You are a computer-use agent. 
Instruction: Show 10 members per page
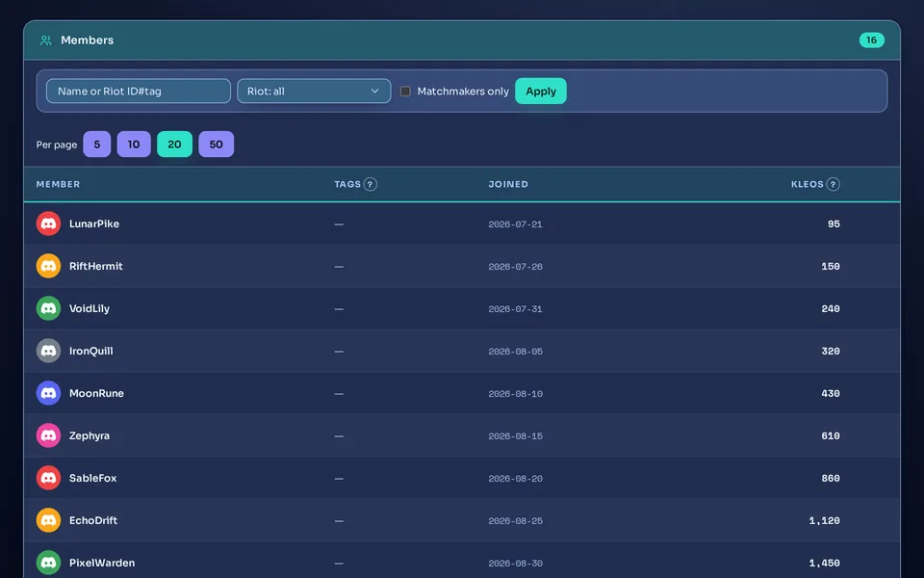tap(134, 144)
